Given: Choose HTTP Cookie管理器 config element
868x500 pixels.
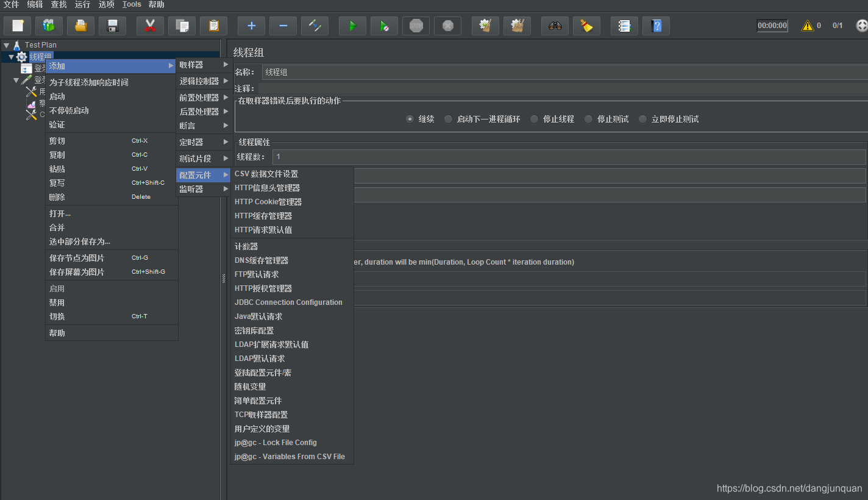Looking at the screenshot, I should pyautogui.click(x=293, y=202).
